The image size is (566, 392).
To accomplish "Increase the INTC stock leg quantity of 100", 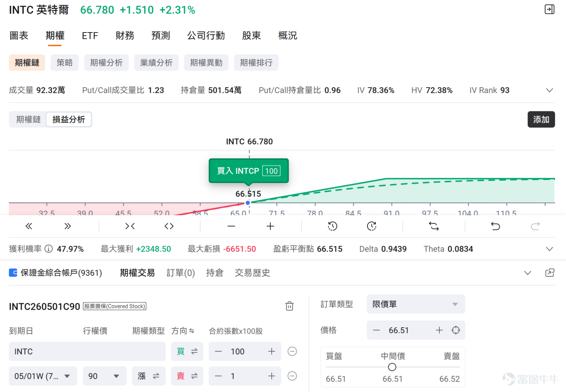I will click(272, 351).
